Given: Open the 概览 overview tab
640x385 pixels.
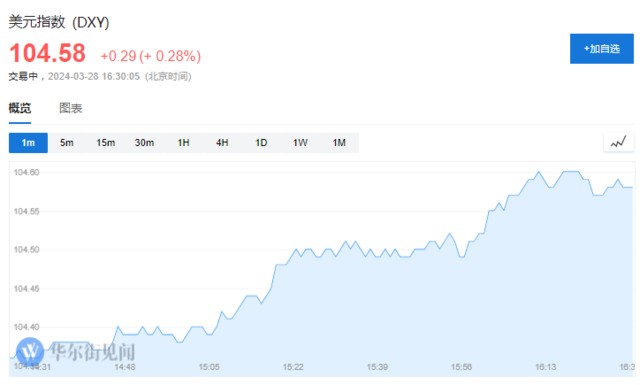Looking at the screenshot, I should [20, 108].
